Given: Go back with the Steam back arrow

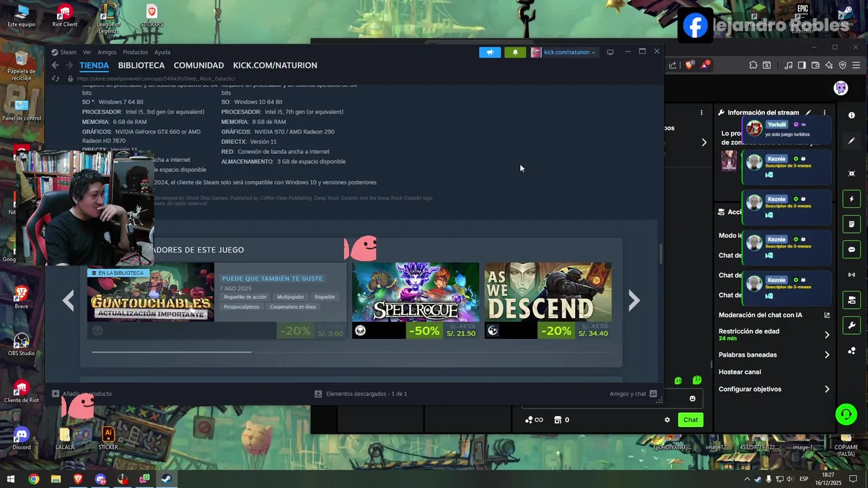Looking at the screenshot, I should pos(55,66).
